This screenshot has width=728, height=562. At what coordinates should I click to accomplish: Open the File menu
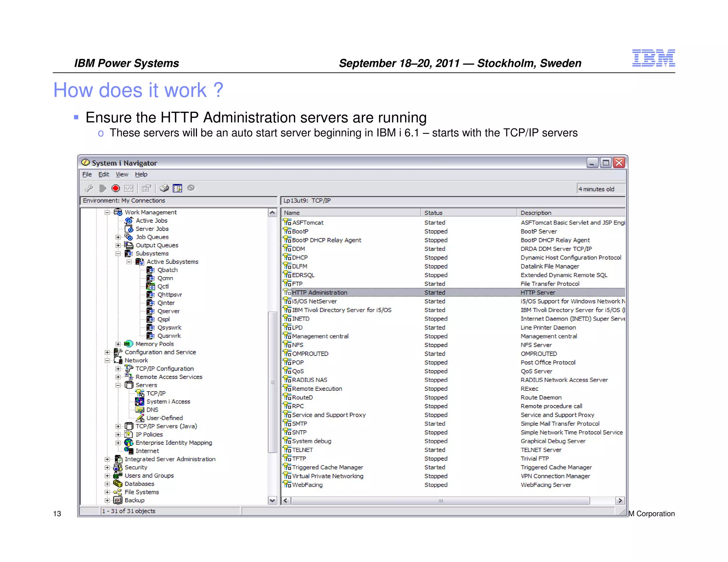point(87,174)
